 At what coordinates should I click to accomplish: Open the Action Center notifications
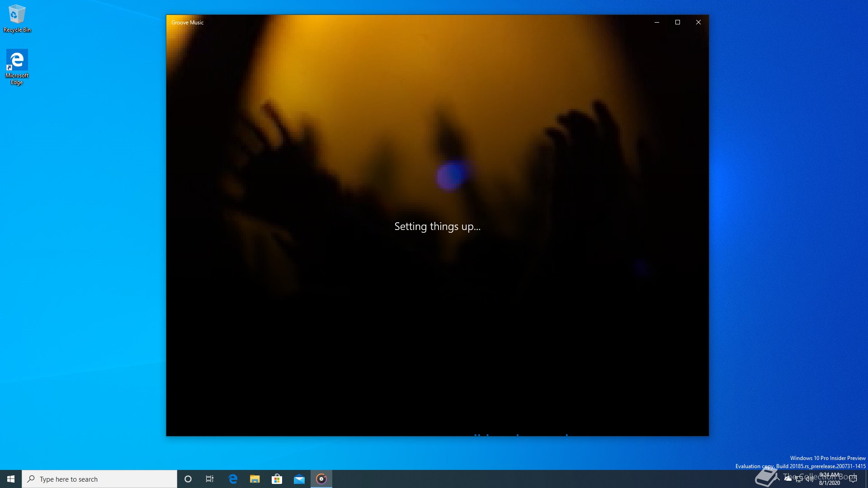tap(853, 479)
